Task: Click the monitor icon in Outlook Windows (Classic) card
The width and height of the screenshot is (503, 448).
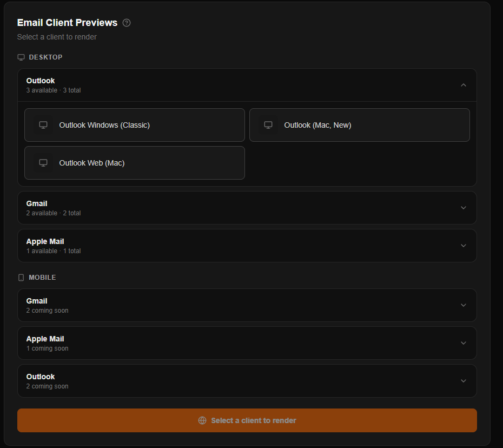Action: coord(43,125)
